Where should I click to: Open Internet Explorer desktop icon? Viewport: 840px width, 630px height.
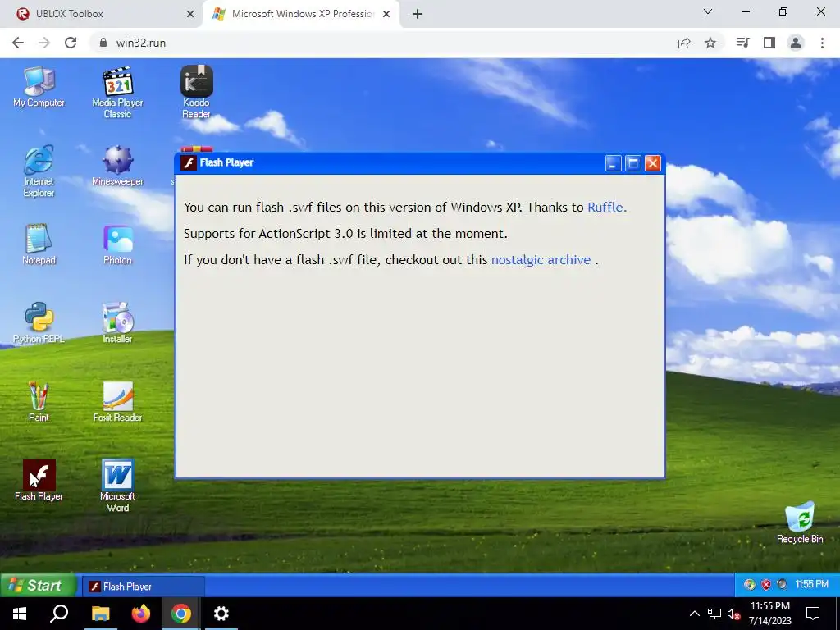click(39, 171)
